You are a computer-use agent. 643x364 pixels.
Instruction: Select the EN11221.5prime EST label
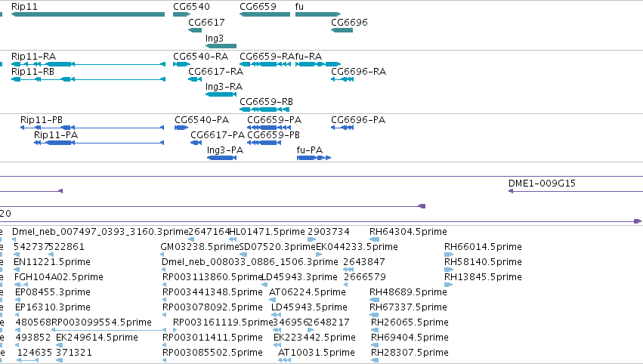click(x=52, y=262)
